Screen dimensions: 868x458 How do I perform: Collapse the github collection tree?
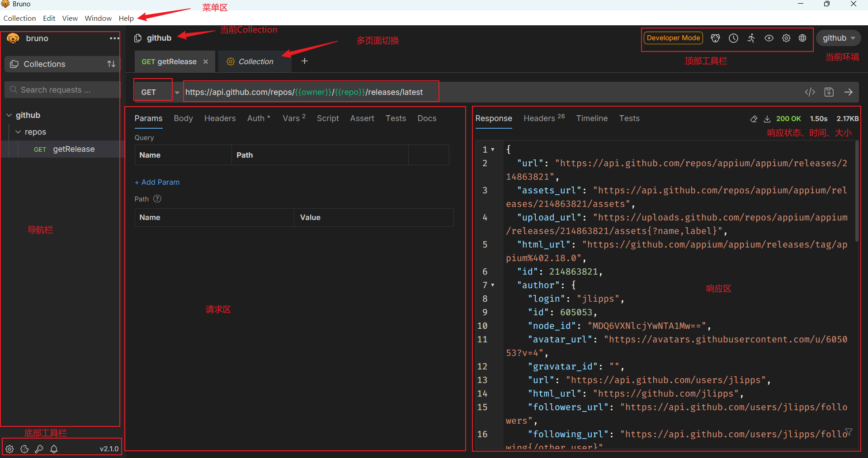point(9,116)
